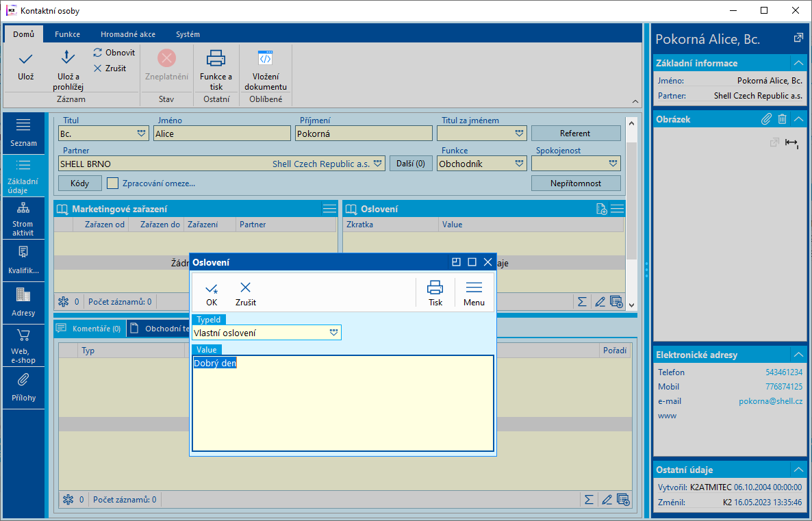Click Příjmení field with Pokorná
812x521 pixels.
tap(364, 134)
